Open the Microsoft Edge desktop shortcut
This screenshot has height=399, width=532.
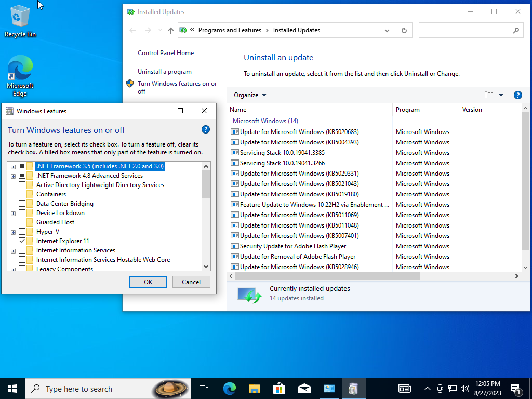pos(20,76)
